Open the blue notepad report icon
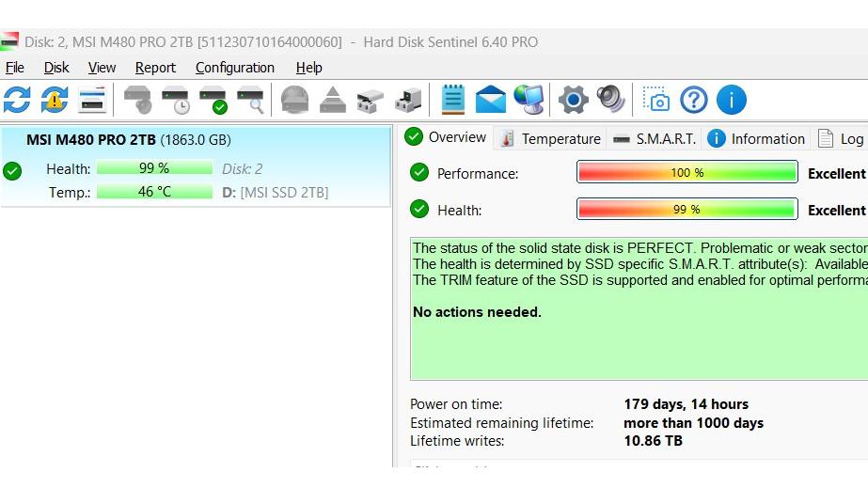This screenshot has width=868, height=488. pyautogui.click(x=453, y=100)
